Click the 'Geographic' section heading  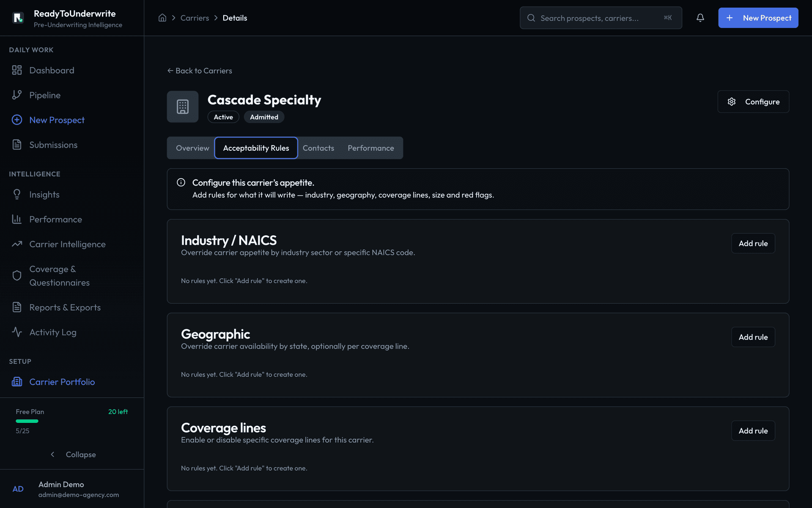click(x=215, y=334)
